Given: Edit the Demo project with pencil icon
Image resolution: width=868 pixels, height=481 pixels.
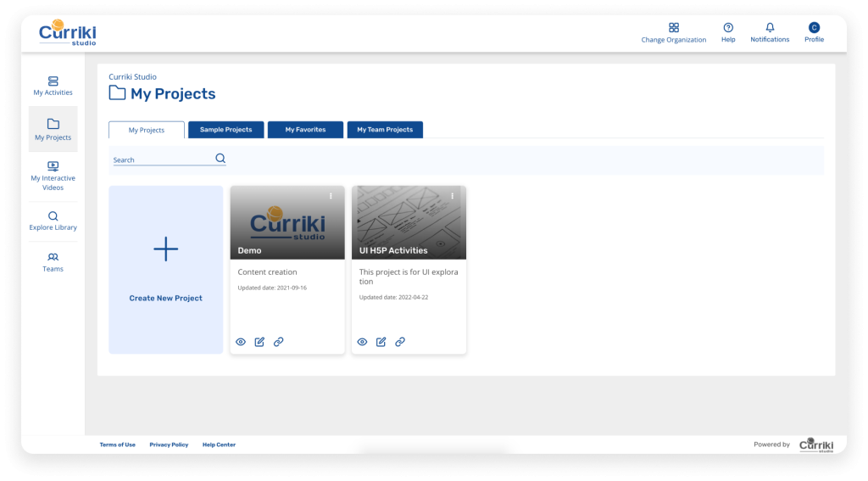Looking at the screenshot, I should [x=259, y=342].
